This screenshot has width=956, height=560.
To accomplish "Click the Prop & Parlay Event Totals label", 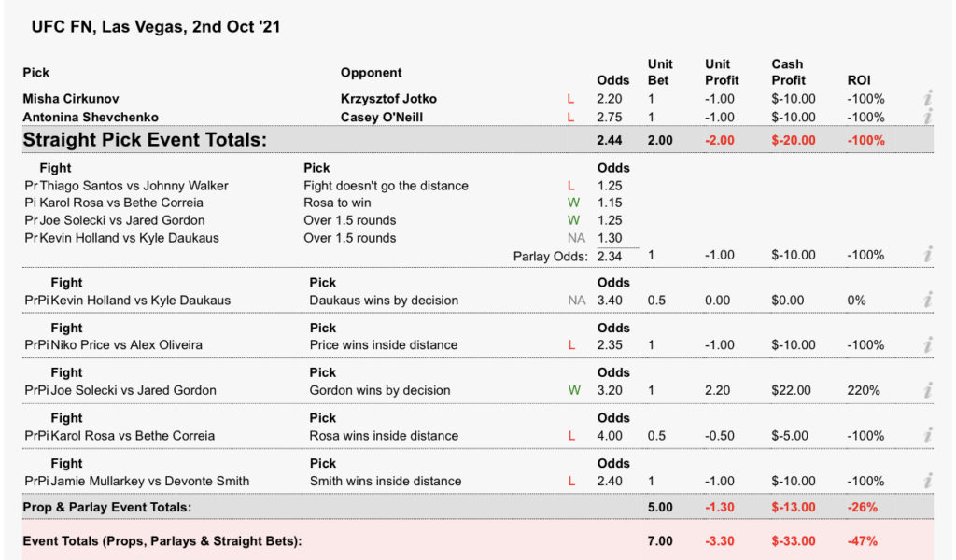I will (x=107, y=507).
